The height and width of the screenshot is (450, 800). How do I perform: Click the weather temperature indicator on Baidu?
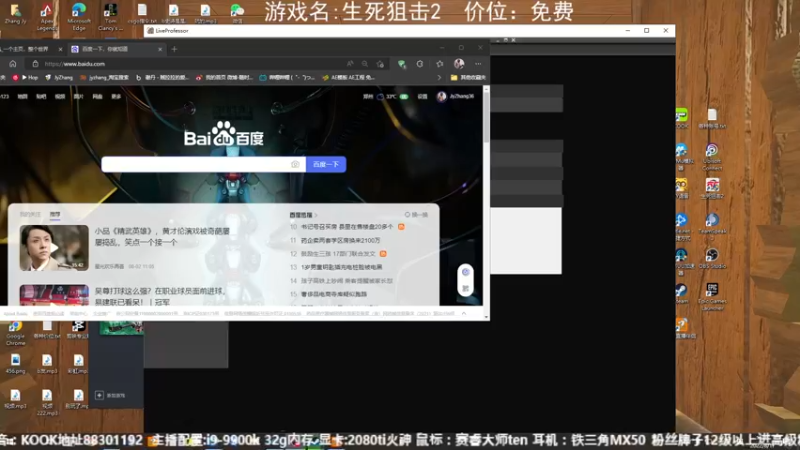coord(393,96)
